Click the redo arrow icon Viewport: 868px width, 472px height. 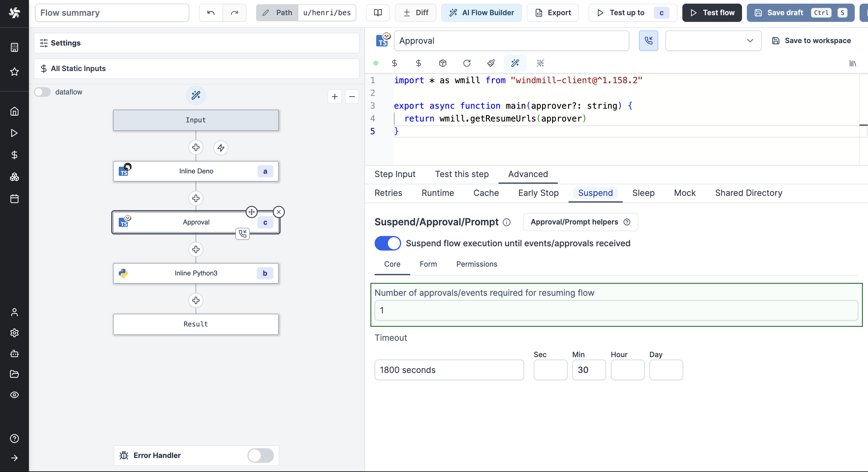pos(235,12)
